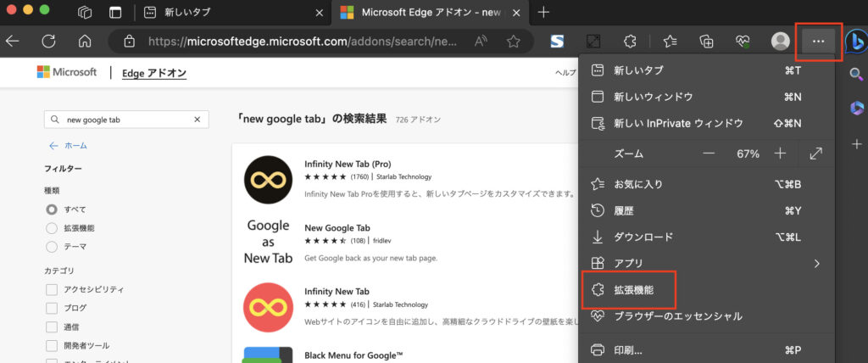Click the user profile avatar icon

coord(780,41)
